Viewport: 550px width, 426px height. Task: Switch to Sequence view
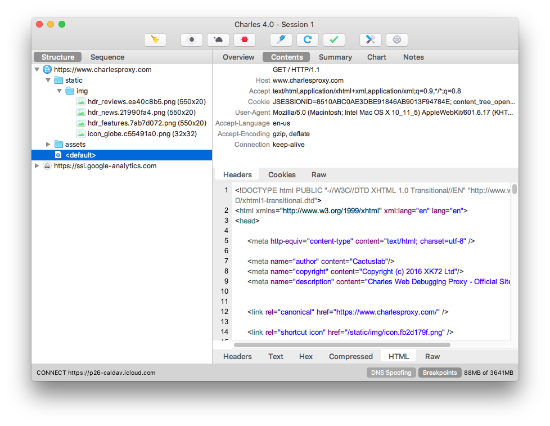coord(107,57)
